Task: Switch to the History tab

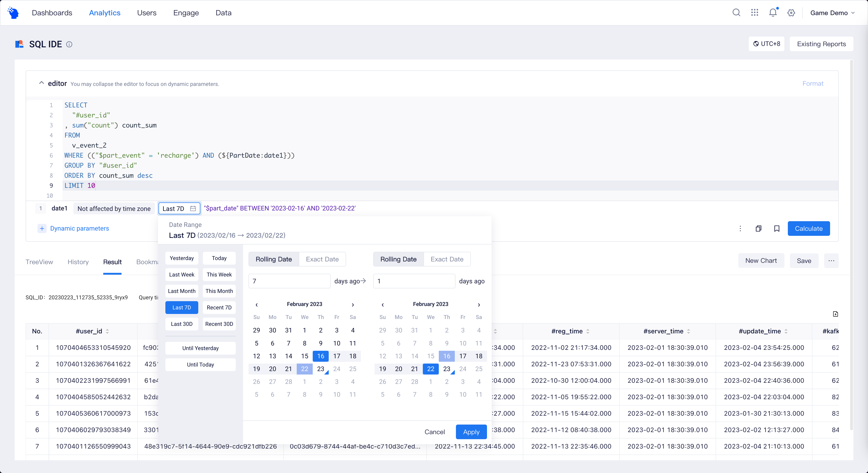Action: pyautogui.click(x=78, y=262)
